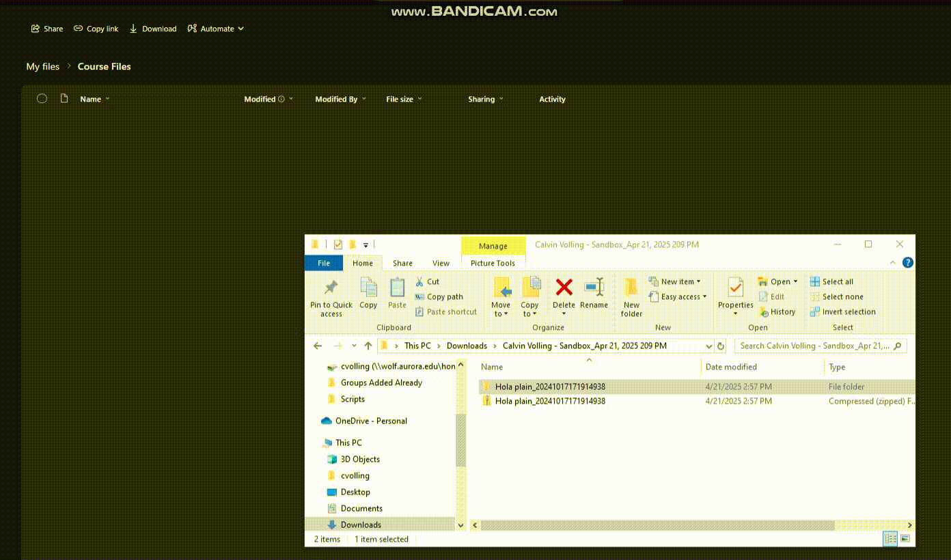Click Paste shortcut in Clipboard group
Image resolution: width=951 pixels, height=560 pixels.
[445, 311]
